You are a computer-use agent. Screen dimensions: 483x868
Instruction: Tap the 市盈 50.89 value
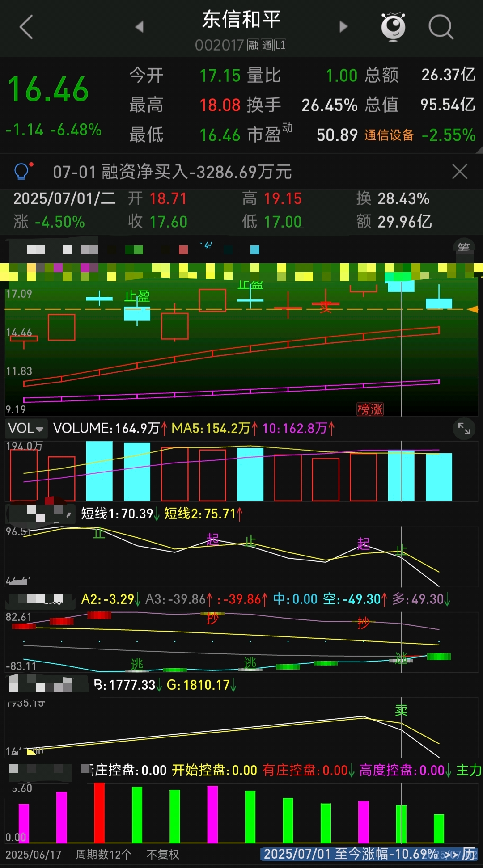pyautogui.click(x=337, y=135)
